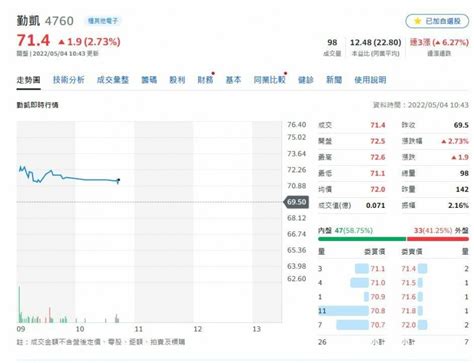Click the price line endpoint dot

118,180
